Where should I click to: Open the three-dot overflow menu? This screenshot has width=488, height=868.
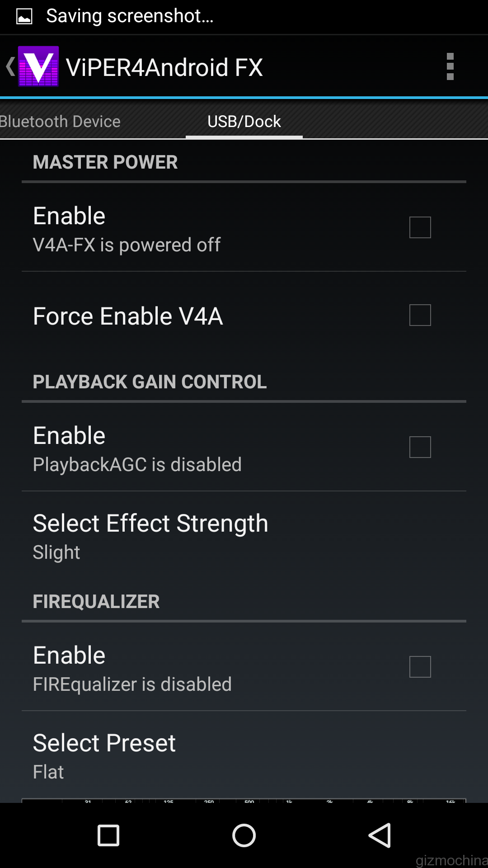pos(450,66)
